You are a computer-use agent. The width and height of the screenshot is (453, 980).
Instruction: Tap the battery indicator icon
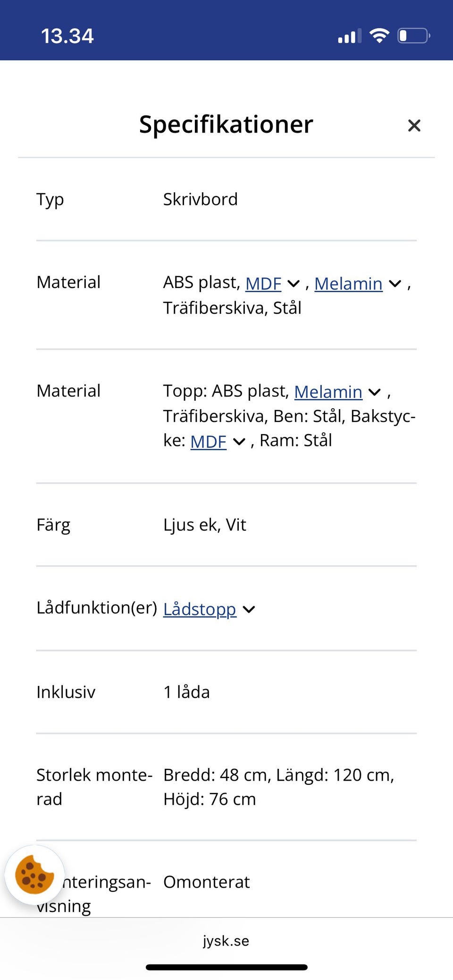pos(413,36)
